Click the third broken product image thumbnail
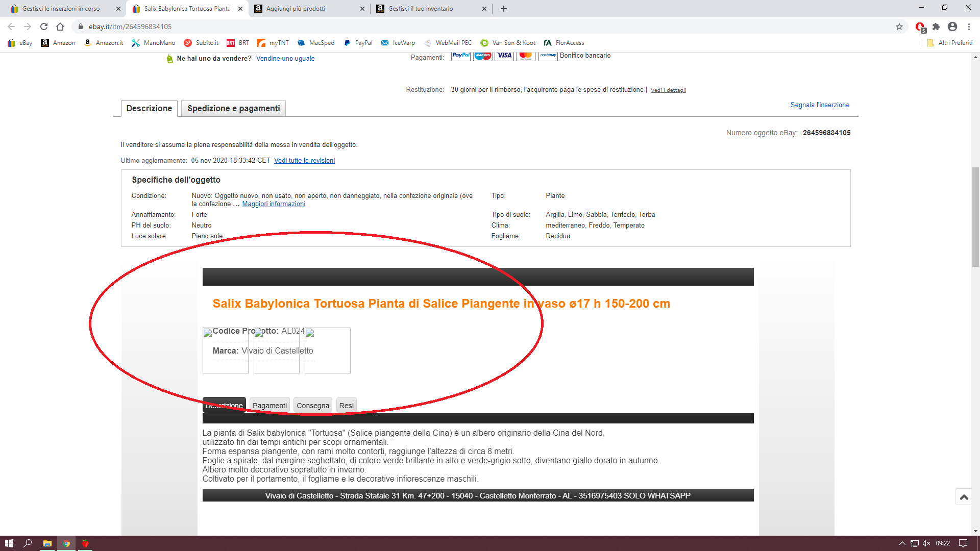The image size is (980, 551). pyautogui.click(x=327, y=350)
